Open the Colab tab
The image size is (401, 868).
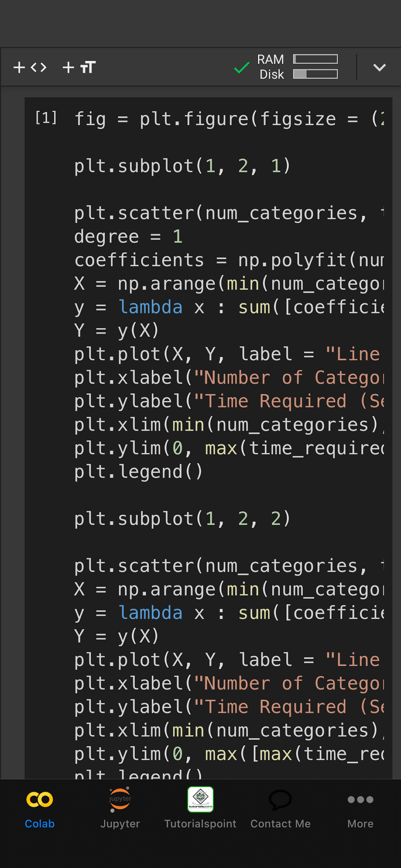40,809
